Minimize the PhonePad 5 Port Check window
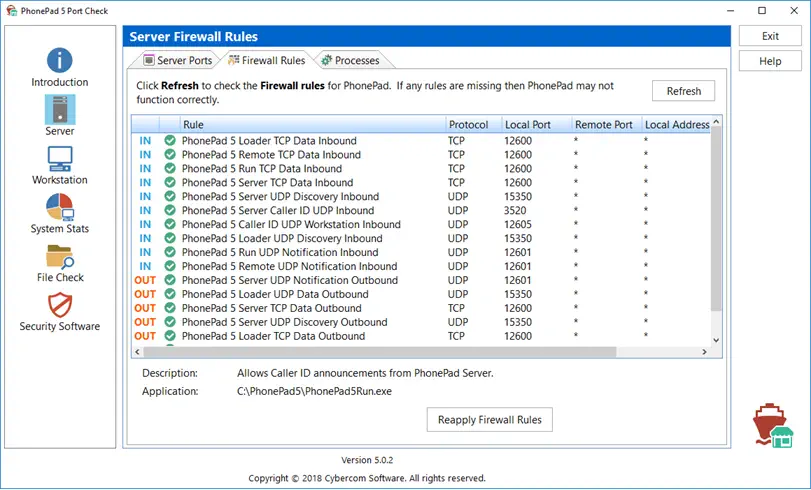 730,10
